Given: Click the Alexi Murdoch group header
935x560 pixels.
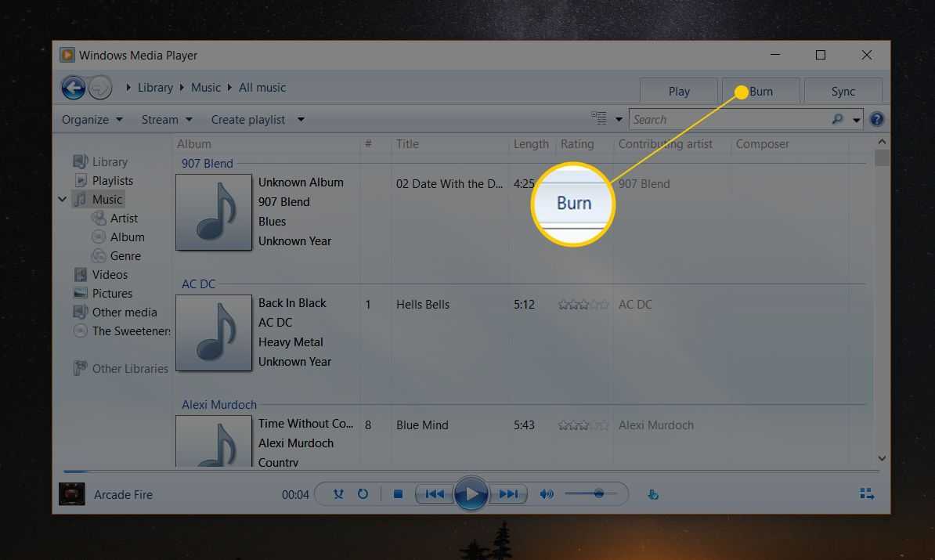Looking at the screenshot, I should (x=218, y=404).
